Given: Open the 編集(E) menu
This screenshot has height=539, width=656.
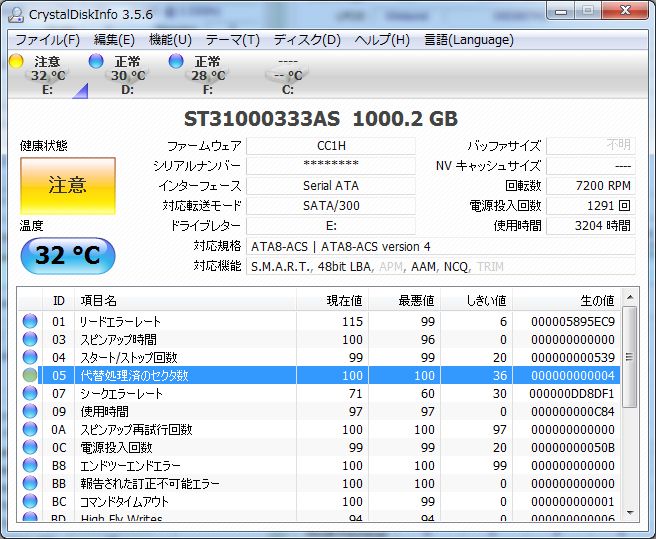Looking at the screenshot, I should [x=114, y=40].
